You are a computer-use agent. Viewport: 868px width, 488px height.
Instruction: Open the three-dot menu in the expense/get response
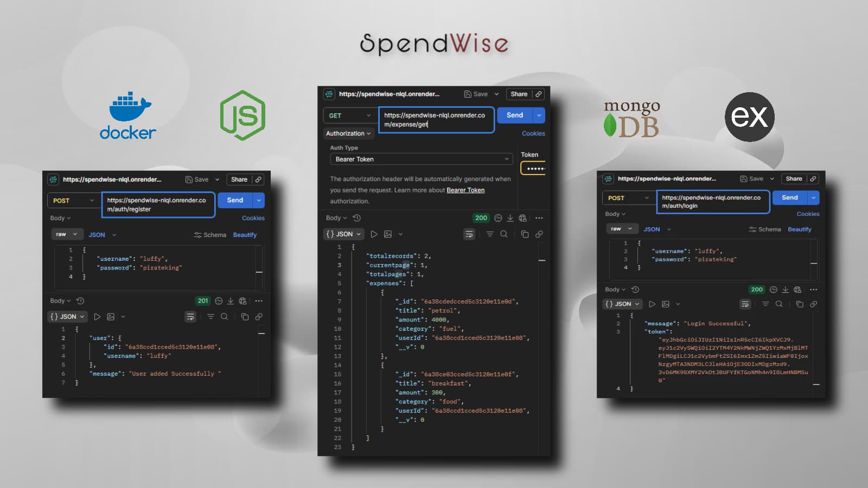pyautogui.click(x=539, y=218)
